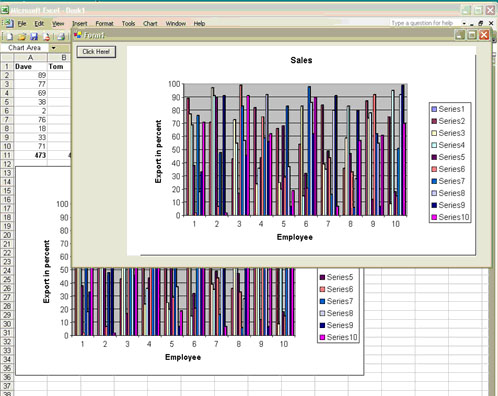Click cell containing 'Dave'
This screenshot has height=396, width=498.
pos(30,67)
